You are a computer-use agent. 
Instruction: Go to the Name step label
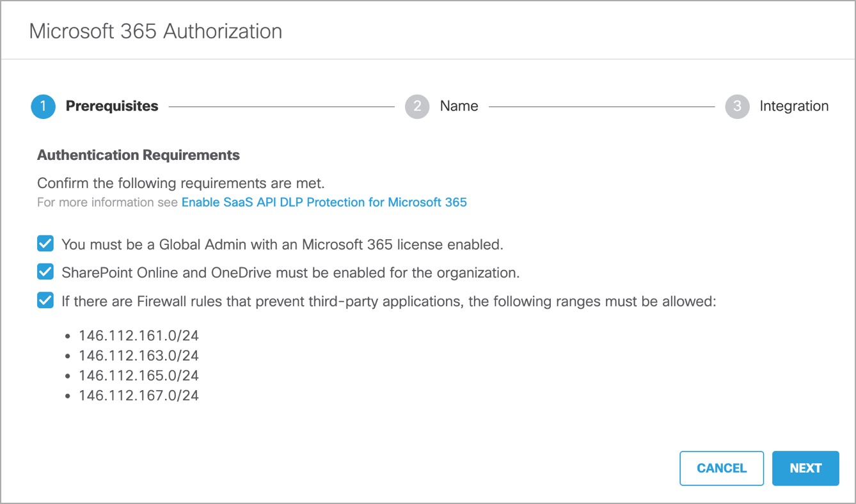[x=459, y=106]
